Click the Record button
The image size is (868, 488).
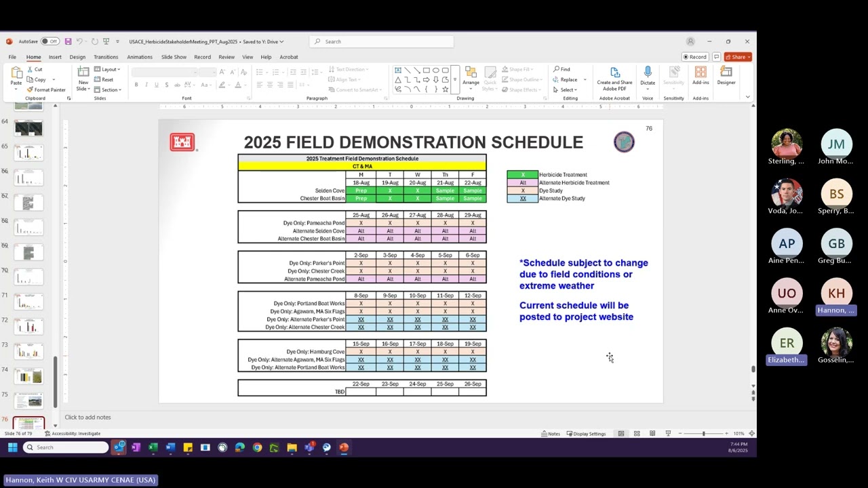(695, 57)
